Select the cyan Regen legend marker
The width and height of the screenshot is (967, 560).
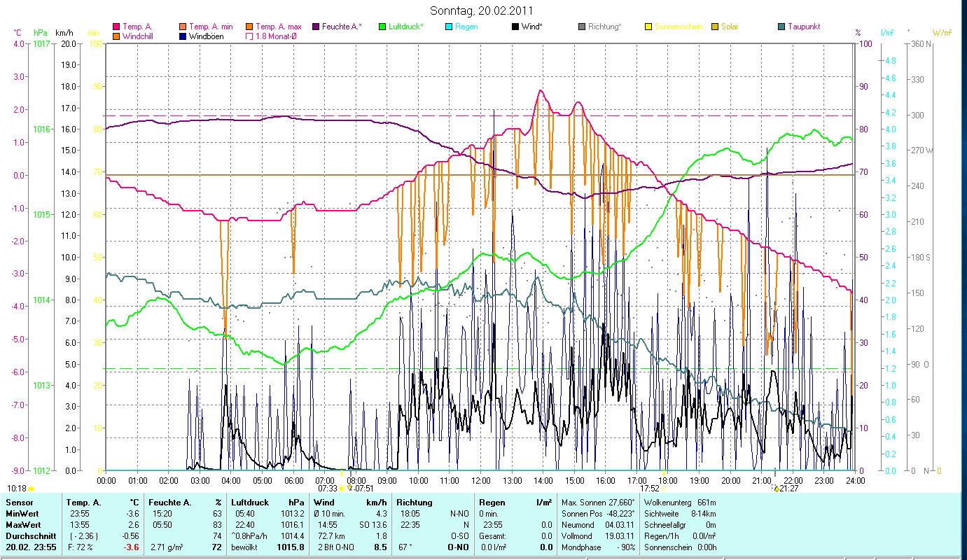449,27
